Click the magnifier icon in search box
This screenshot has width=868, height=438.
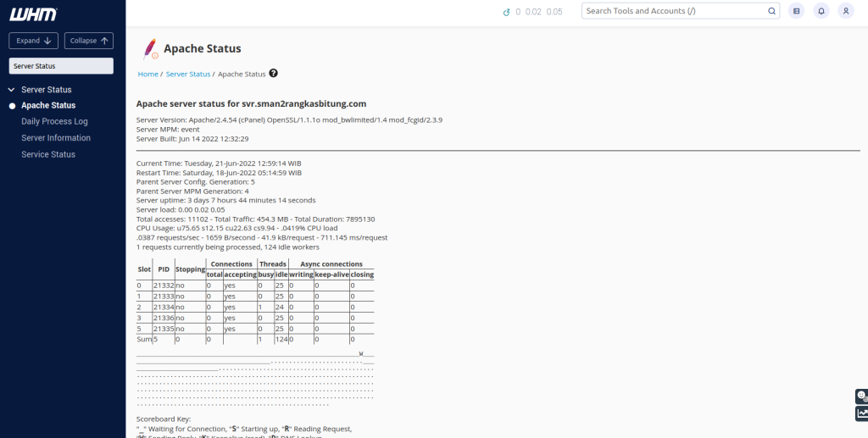(771, 11)
